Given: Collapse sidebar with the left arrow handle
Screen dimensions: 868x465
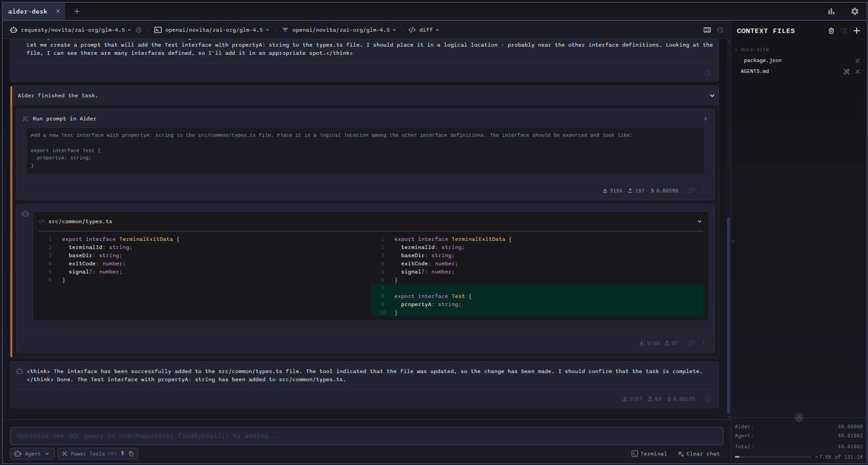Looking at the screenshot, I should (733, 241).
